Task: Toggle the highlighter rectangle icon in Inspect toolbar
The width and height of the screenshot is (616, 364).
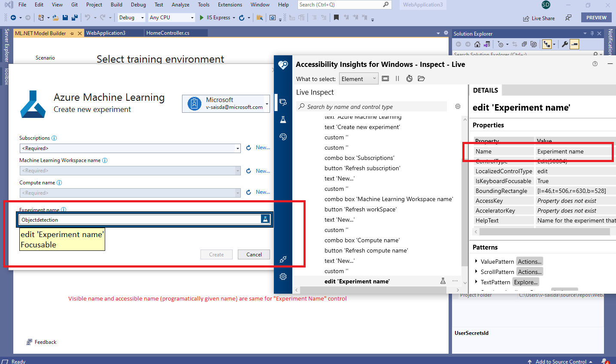Action: (x=385, y=78)
